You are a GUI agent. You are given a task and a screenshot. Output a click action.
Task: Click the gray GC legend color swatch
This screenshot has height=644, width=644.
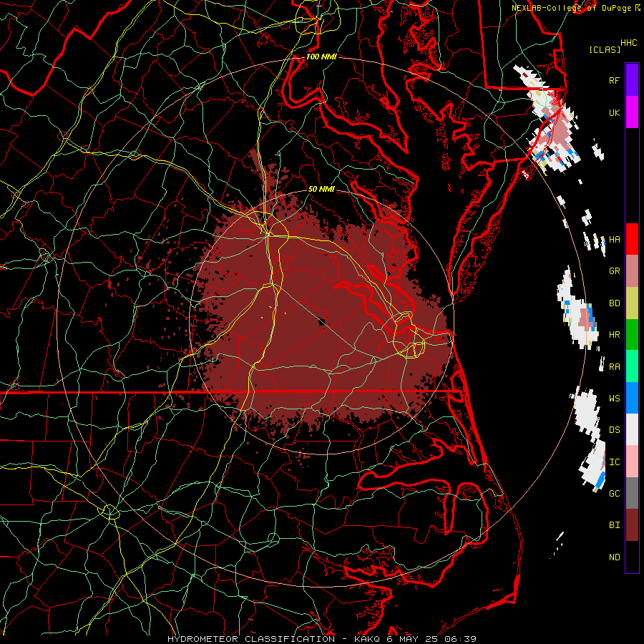click(x=632, y=493)
